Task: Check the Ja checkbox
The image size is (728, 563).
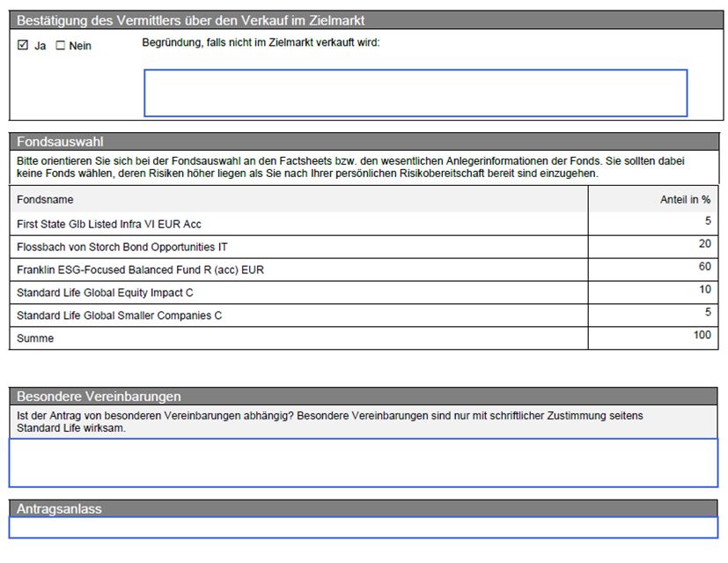Action: point(23,45)
